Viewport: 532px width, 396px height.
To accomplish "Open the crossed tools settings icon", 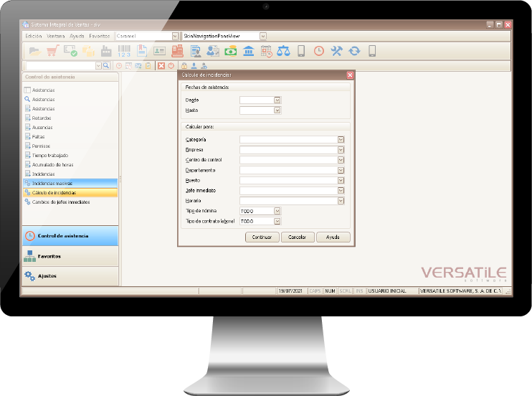I will coord(336,51).
